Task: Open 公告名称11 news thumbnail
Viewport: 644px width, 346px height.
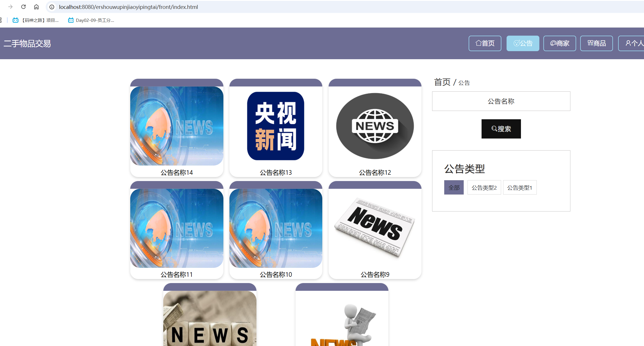Action: [177, 228]
